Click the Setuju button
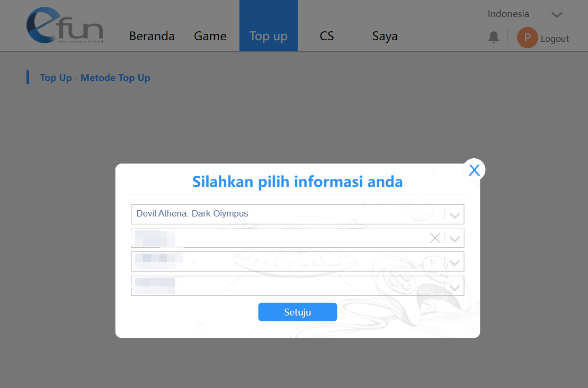This screenshot has height=388, width=588. point(297,312)
